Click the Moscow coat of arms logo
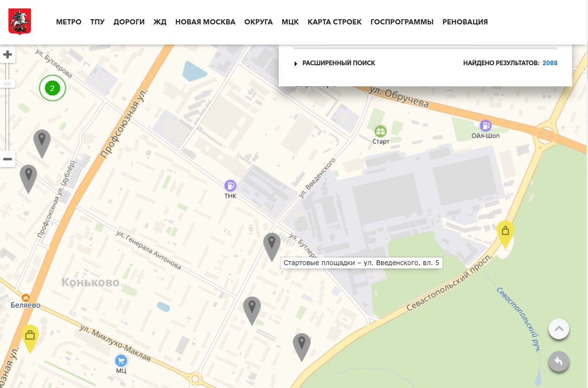The height and width of the screenshot is (388, 588). pyautogui.click(x=20, y=22)
